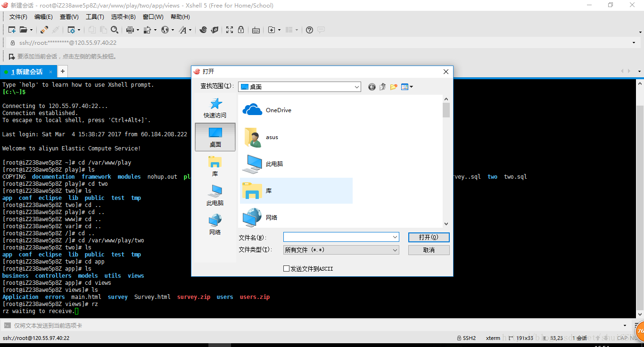Open dropdown arrow beside Font icon
The height and width of the screenshot is (347, 644).
190,30
